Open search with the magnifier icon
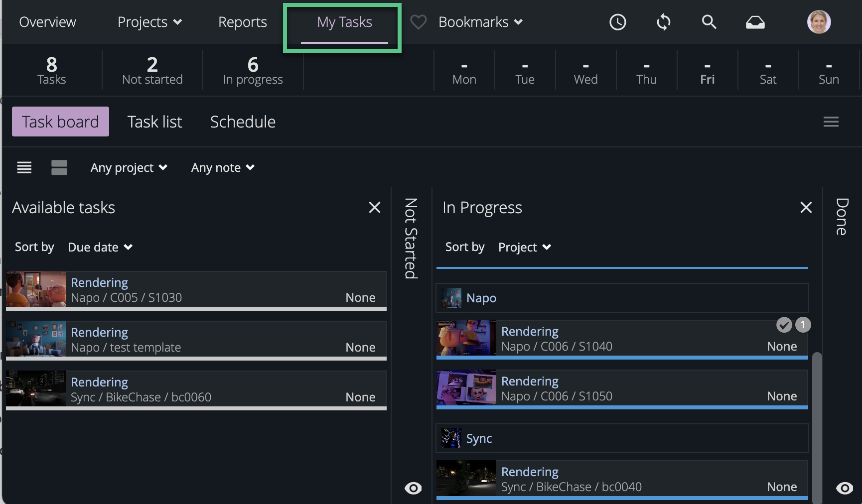The height and width of the screenshot is (504, 862). click(x=709, y=22)
